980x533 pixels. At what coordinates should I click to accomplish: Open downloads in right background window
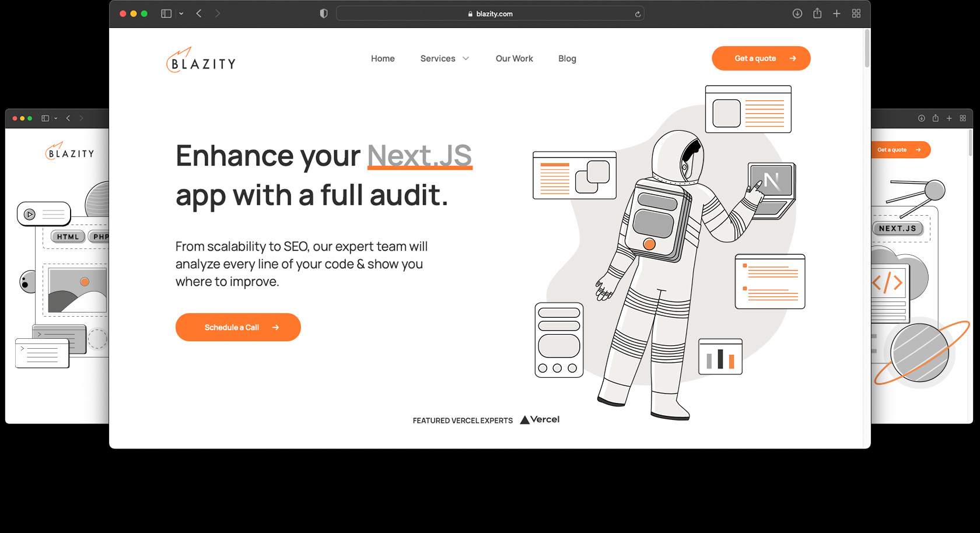[x=922, y=118]
